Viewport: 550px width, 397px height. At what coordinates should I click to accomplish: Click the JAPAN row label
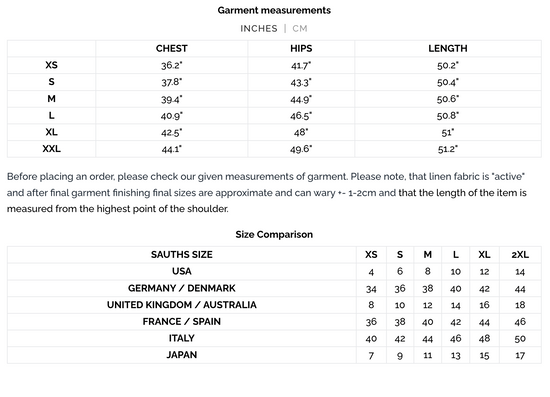click(x=182, y=355)
